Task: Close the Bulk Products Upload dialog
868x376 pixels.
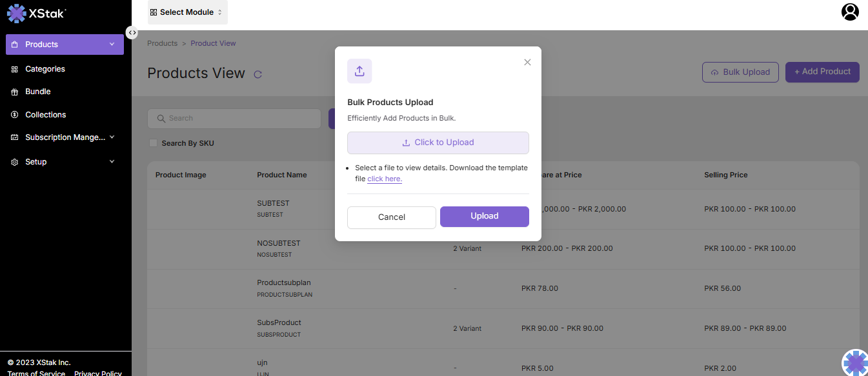Action: click(x=527, y=62)
